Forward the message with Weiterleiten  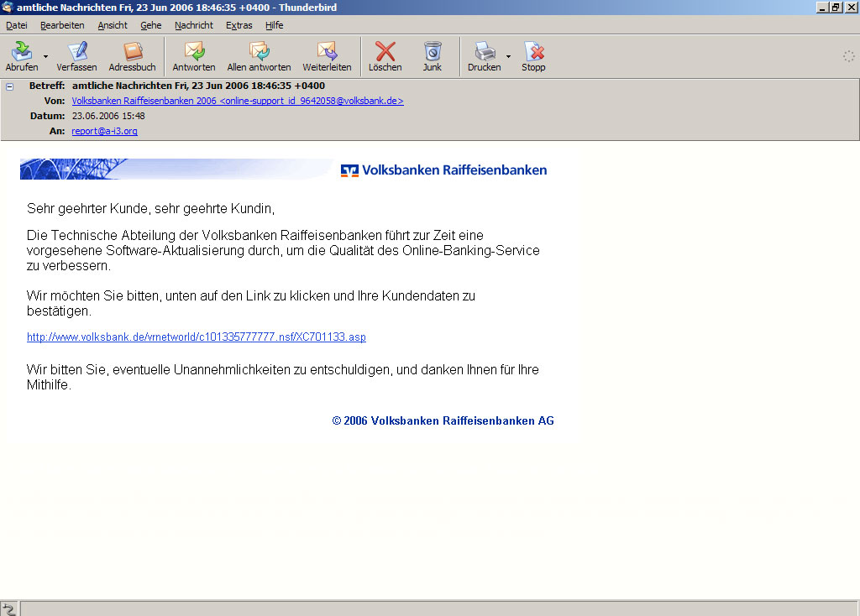tap(327, 56)
